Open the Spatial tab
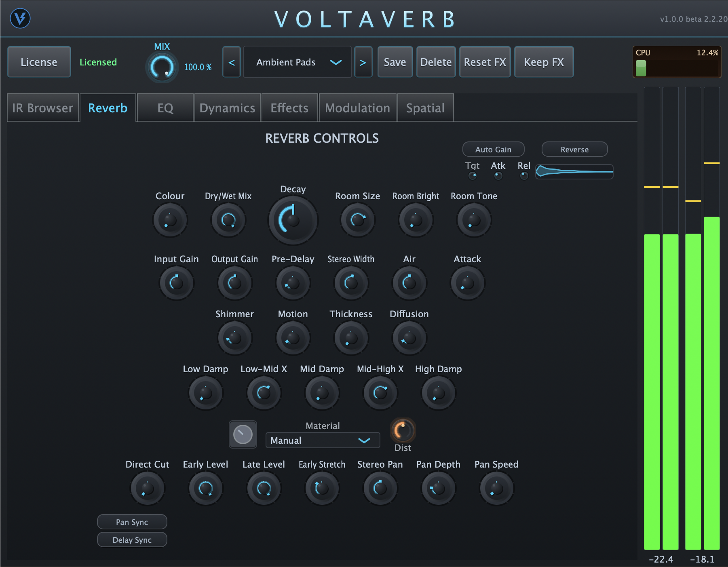 click(426, 108)
